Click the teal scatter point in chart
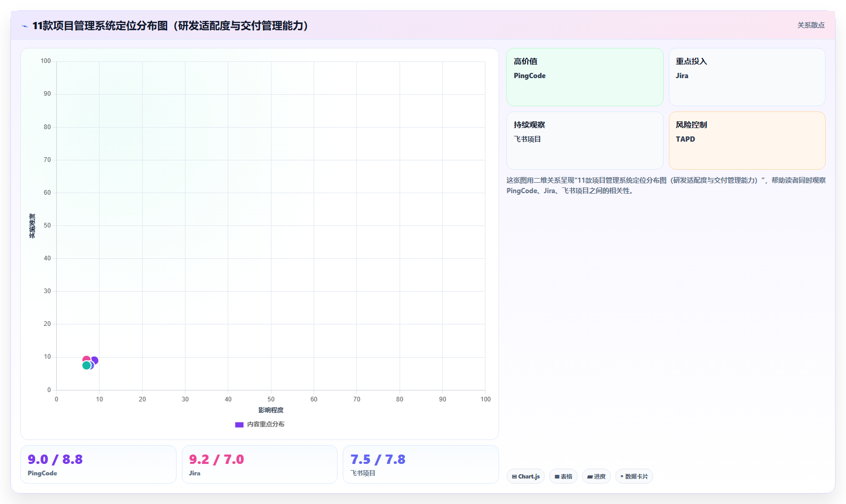Image resolution: width=846 pixels, height=504 pixels. 86,366
